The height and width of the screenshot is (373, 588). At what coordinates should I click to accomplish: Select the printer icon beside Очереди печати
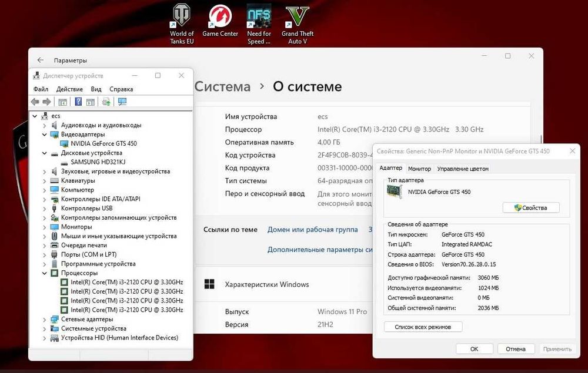point(54,246)
